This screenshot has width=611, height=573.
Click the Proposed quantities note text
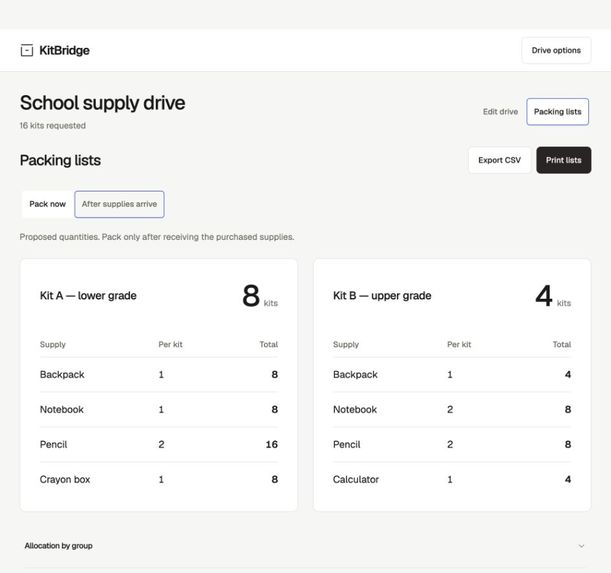157,237
